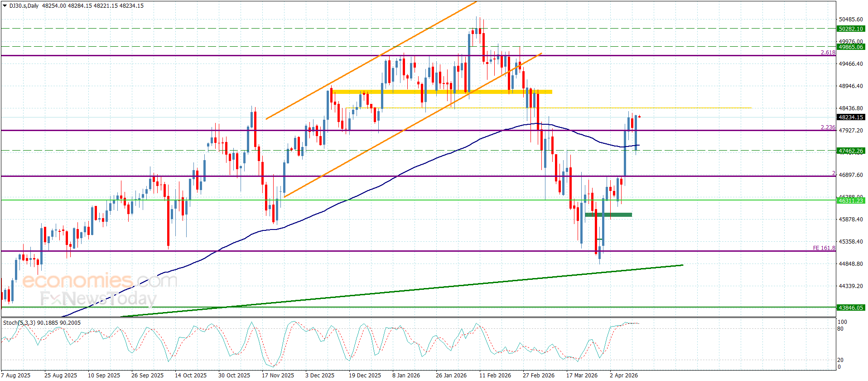Click the 26 Sep 2025 date label
The height and width of the screenshot is (381, 868).
point(148,376)
